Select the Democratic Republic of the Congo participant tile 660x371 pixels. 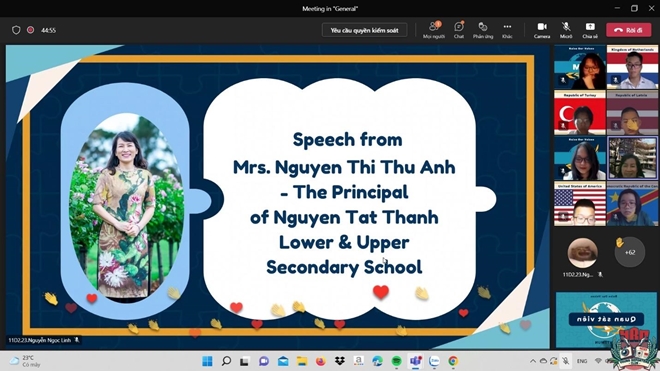pyautogui.click(x=632, y=204)
